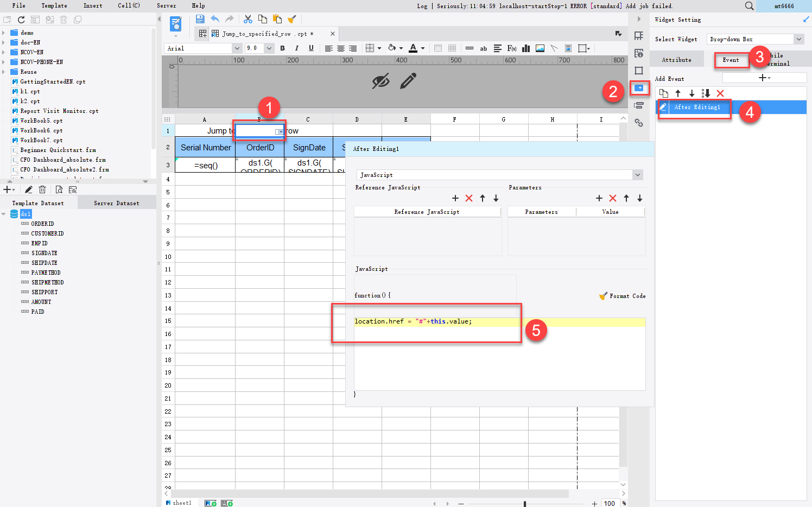Delete the selected event with red X
The height and width of the screenshot is (507, 812).
tap(720, 93)
